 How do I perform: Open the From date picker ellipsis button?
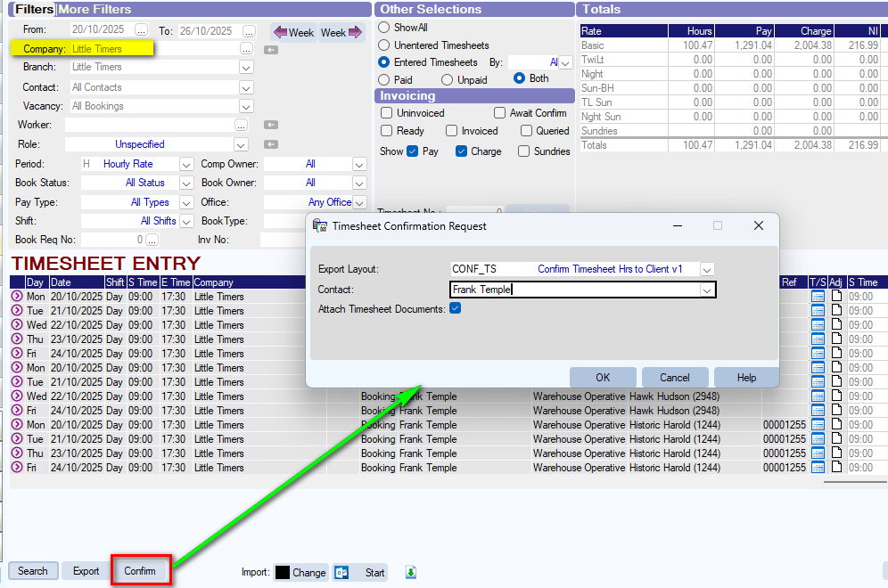(141, 30)
